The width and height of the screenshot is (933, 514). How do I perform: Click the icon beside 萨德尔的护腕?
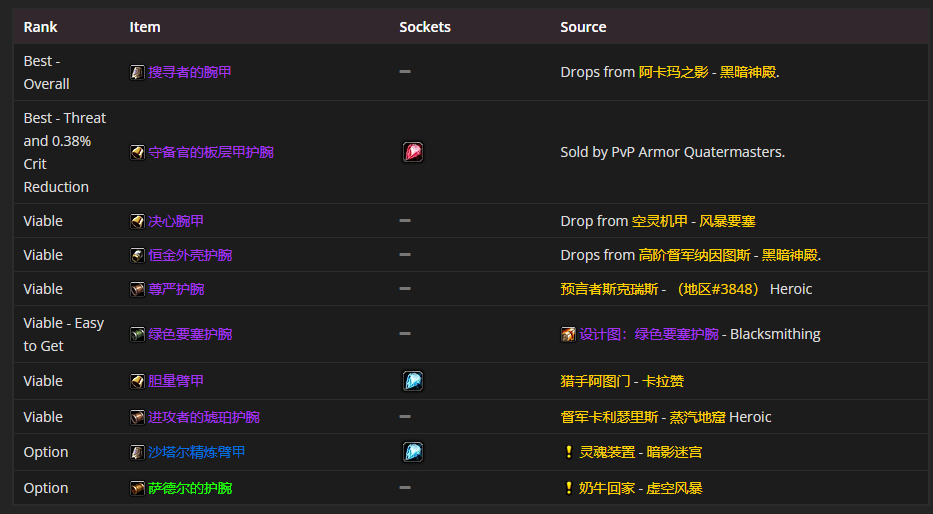pyautogui.click(x=137, y=488)
